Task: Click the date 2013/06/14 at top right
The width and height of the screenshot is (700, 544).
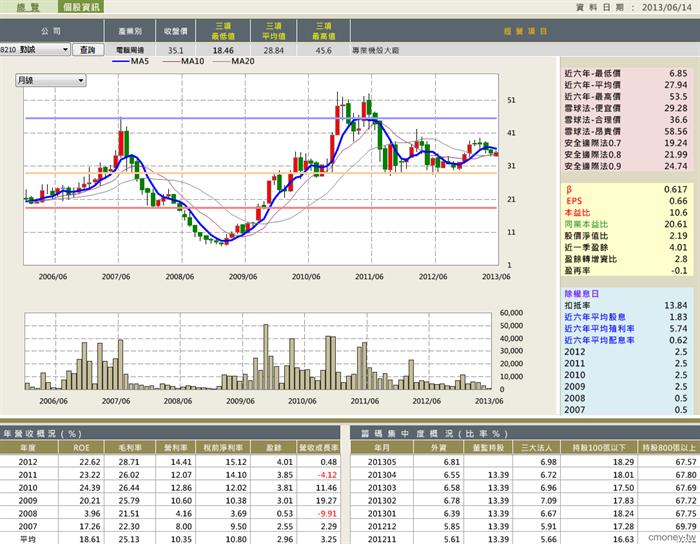Action: click(x=667, y=8)
